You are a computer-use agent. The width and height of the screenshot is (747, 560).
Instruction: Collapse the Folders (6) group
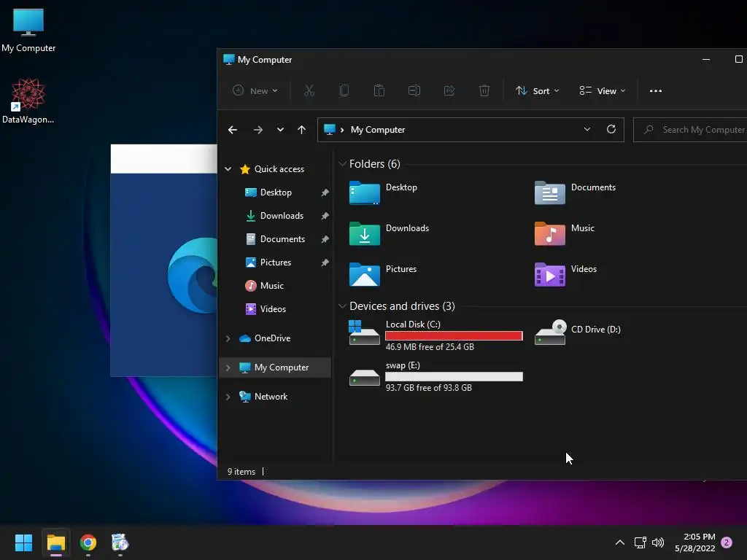(x=342, y=164)
